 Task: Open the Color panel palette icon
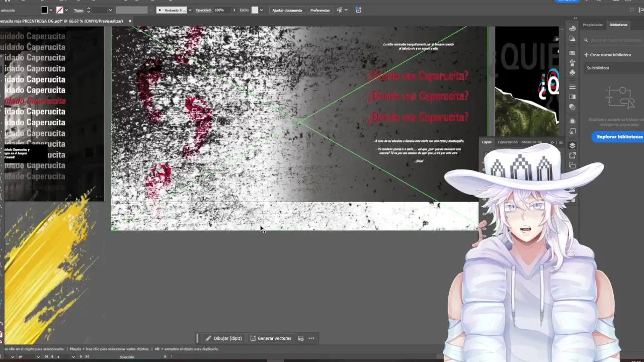572,29
